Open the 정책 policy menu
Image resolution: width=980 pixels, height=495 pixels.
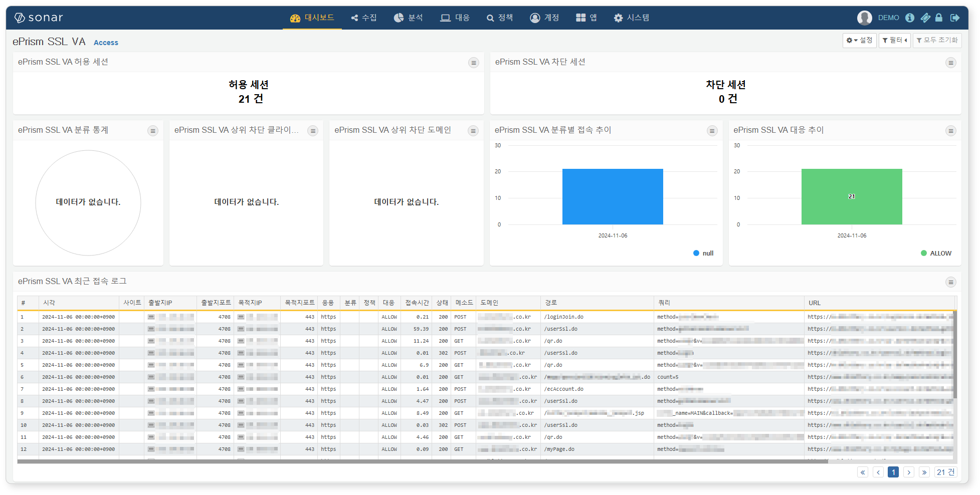(x=500, y=18)
